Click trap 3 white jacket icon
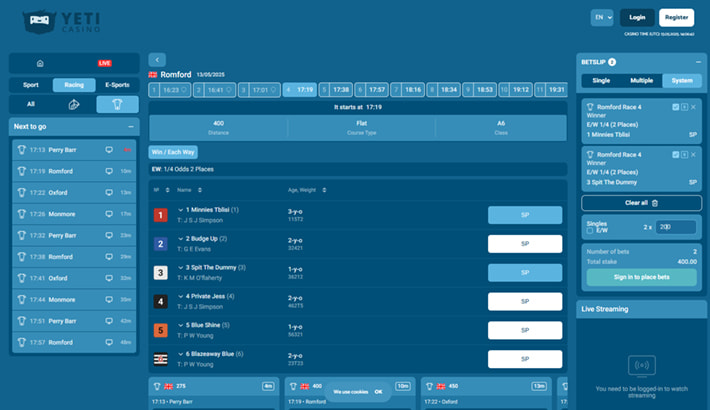Viewport: 710px width, 410px height. (160, 273)
